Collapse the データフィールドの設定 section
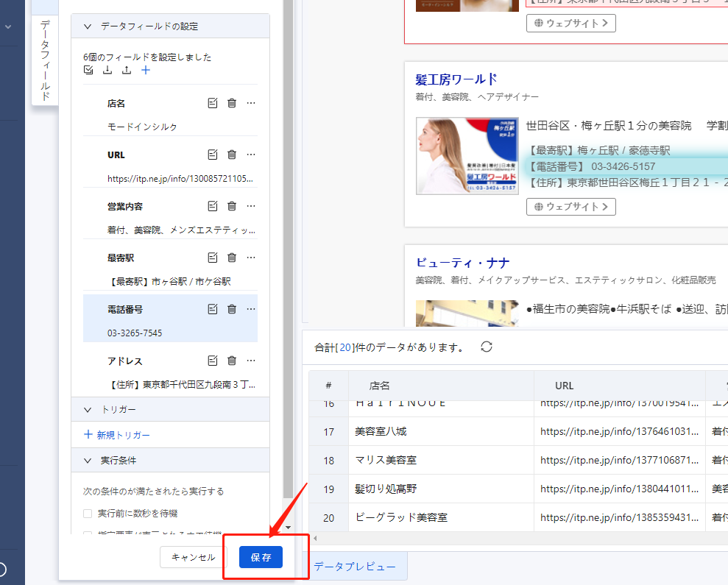Viewport: 728px width, 585px height. tap(88, 26)
